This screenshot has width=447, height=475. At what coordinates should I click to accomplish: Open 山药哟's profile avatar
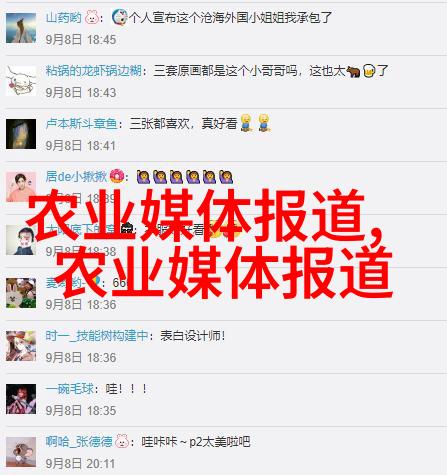pos(21,28)
